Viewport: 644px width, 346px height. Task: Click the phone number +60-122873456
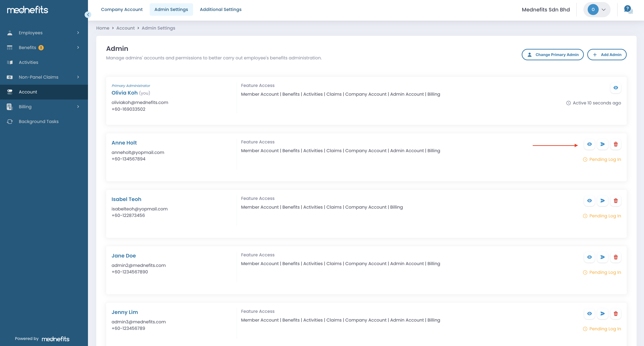tap(128, 215)
